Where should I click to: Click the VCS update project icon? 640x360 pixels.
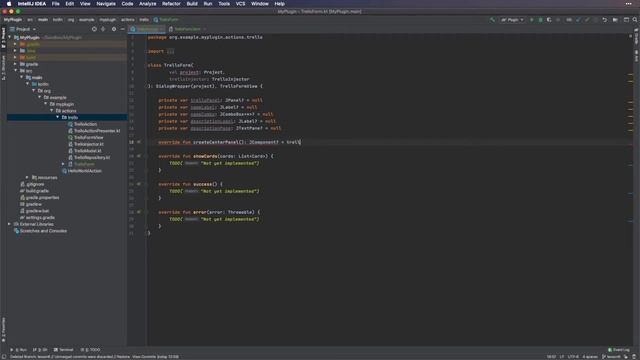click(578, 20)
